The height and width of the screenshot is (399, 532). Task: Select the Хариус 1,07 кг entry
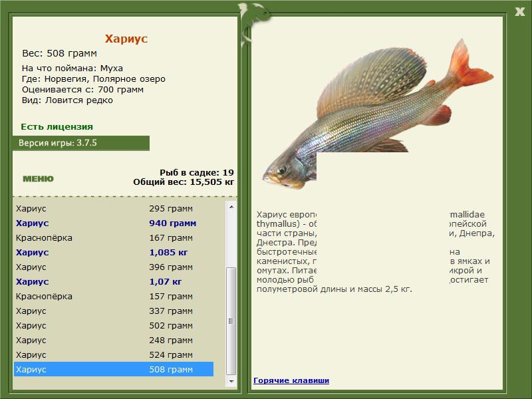tap(113, 282)
